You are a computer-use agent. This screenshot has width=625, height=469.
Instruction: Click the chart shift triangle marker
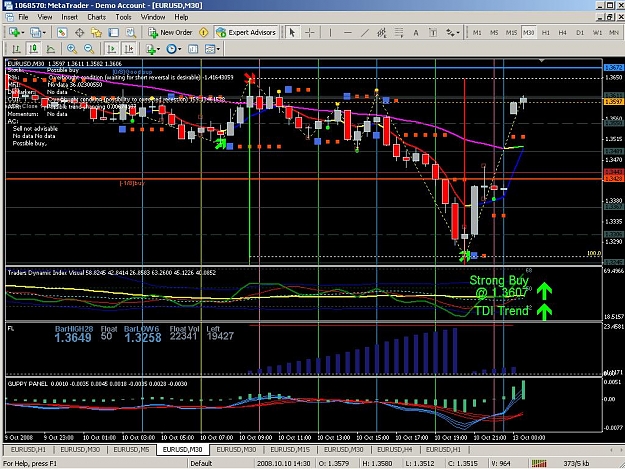point(541,61)
